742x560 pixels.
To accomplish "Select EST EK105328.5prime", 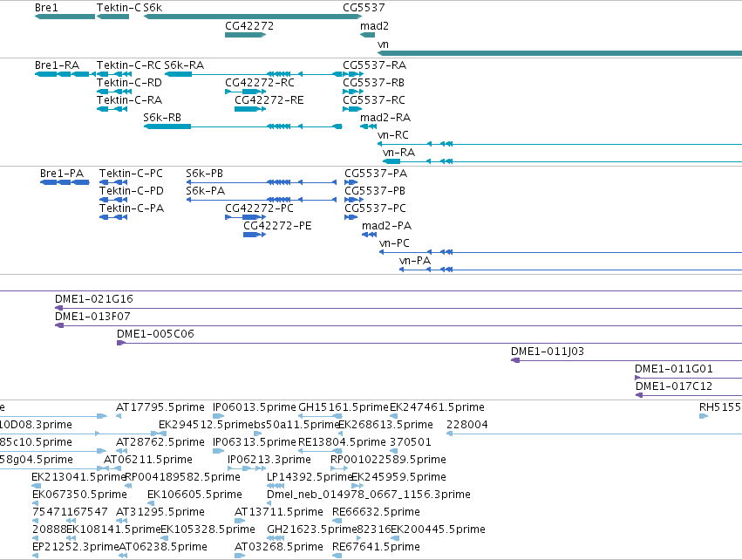I will [165, 538].
